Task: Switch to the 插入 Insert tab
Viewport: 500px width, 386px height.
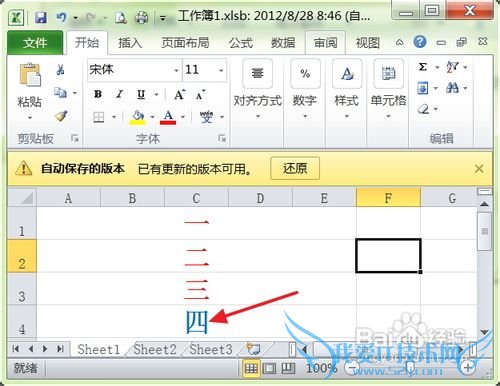Action: [x=130, y=43]
